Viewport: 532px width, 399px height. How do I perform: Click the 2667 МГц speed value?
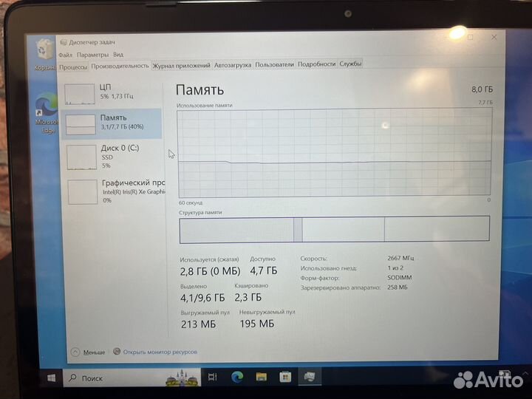(400, 258)
